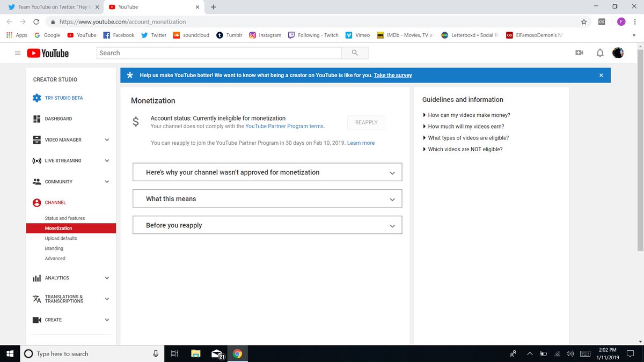Expand the "Before you reapply" panel
The height and width of the screenshot is (362, 644).
[x=267, y=225]
